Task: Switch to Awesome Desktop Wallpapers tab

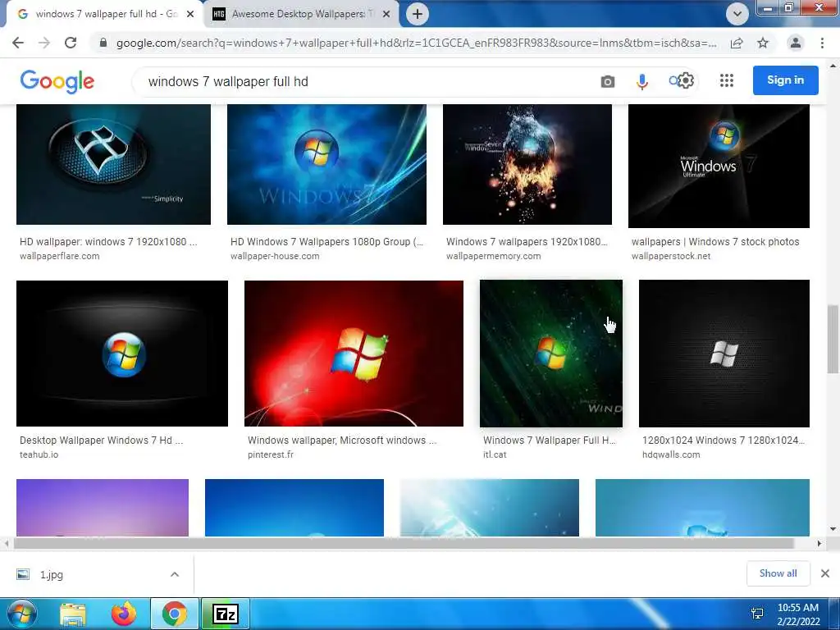Action: coord(301,14)
